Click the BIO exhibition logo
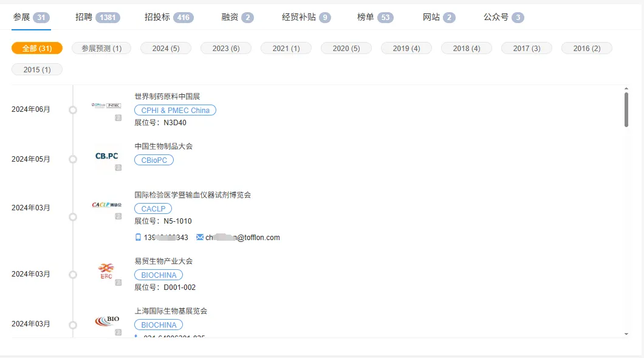This screenshot has height=358, width=644. (x=107, y=320)
